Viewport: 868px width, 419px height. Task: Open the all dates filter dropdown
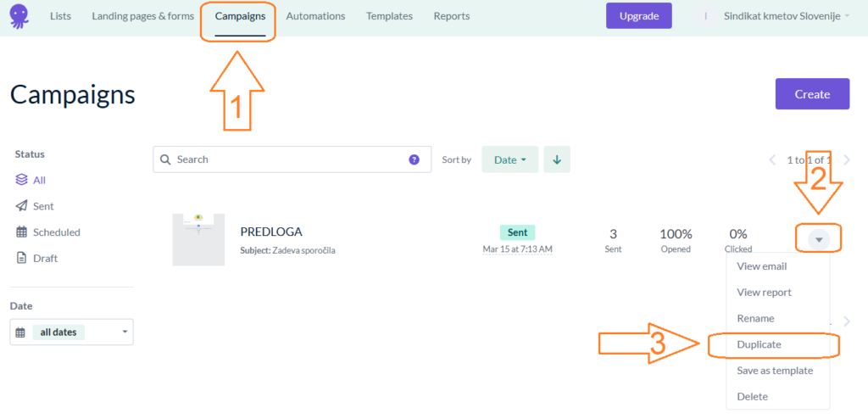(71, 332)
